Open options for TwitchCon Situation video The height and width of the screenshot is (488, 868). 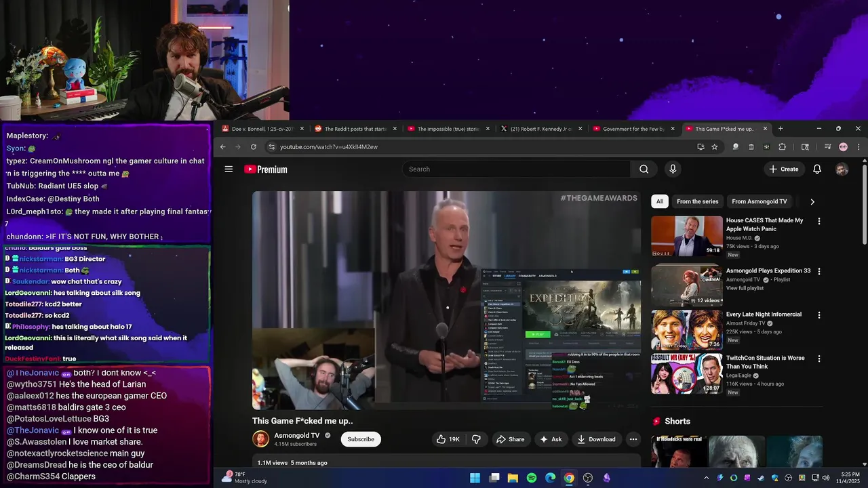coord(819,359)
